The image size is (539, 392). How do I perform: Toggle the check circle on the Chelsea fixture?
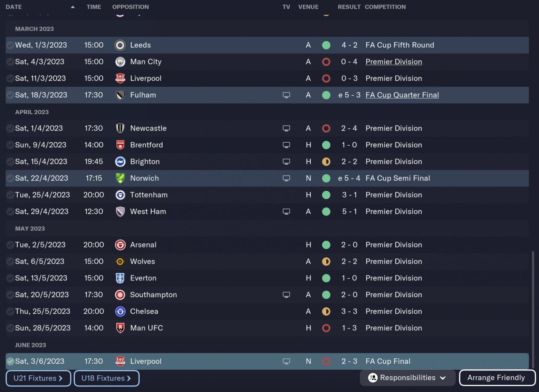(10, 312)
